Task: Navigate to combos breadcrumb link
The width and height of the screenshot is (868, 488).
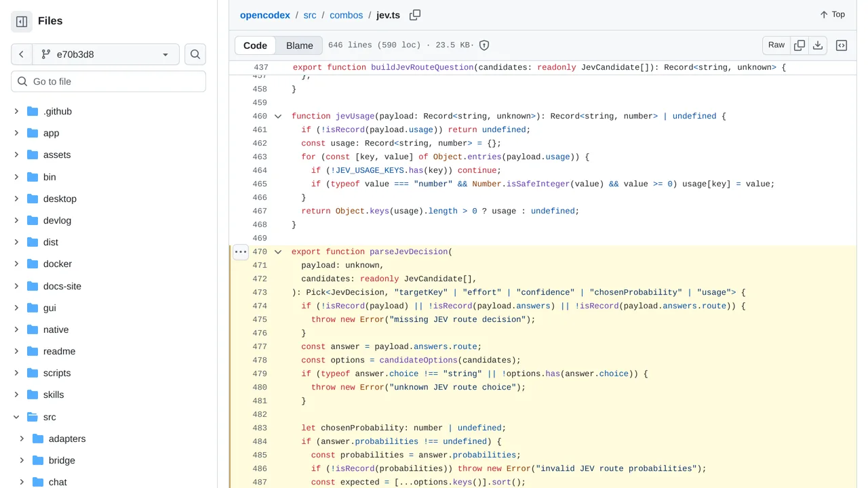Action: [347, 15]
